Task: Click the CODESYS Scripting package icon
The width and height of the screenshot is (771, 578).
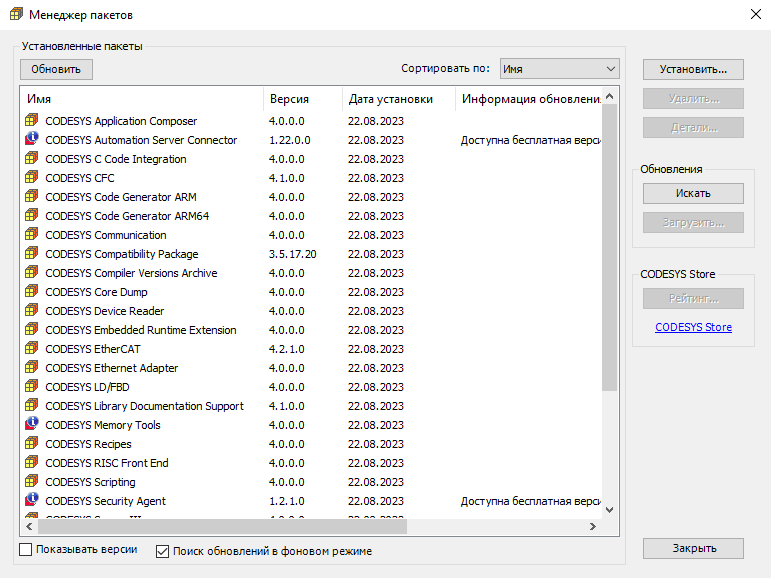Action: (x=32, y=482)
